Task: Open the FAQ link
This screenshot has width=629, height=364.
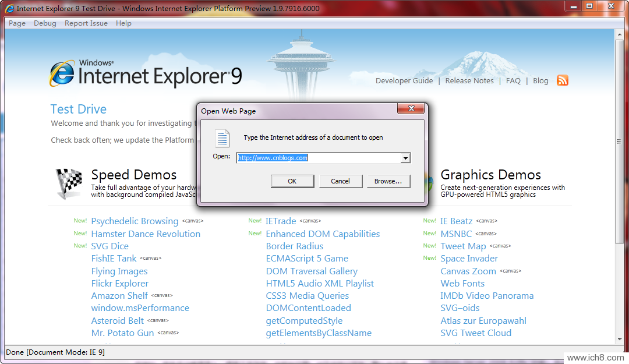Action: 513,81
